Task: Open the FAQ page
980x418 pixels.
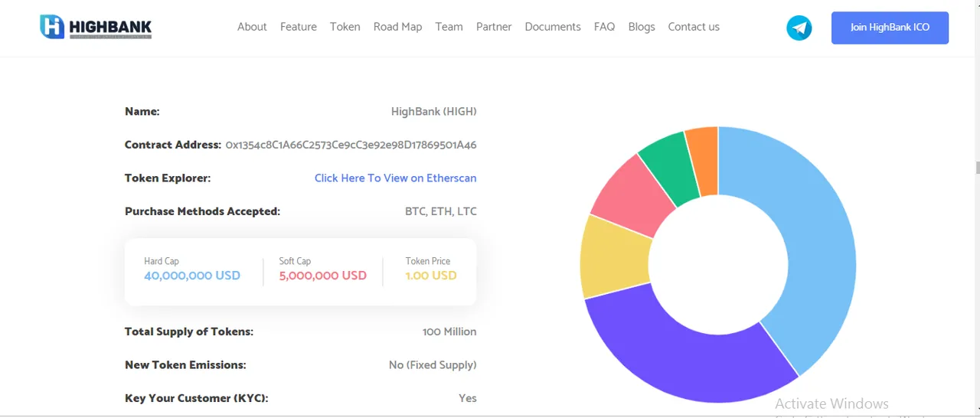Action: [x=604, y=27]
